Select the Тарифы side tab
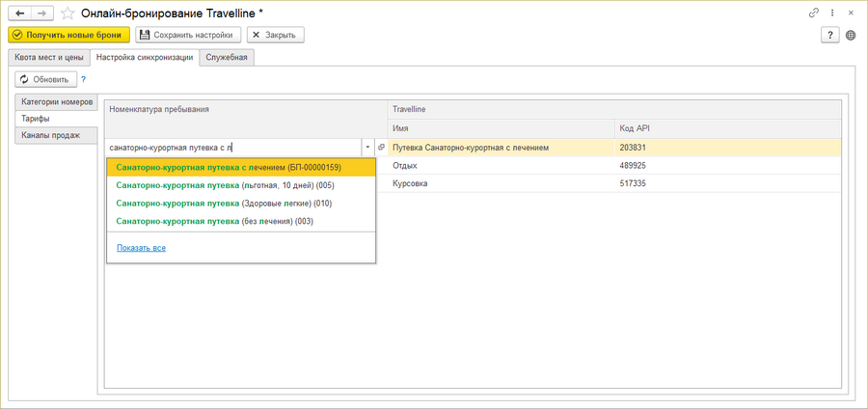 pyautogui.click(x=56, y=119)
